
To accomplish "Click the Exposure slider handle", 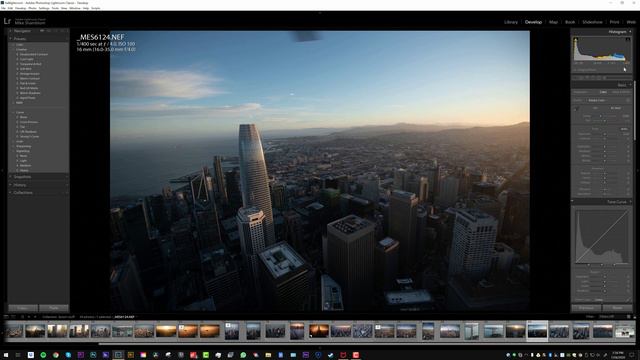I will pos(605,134).
